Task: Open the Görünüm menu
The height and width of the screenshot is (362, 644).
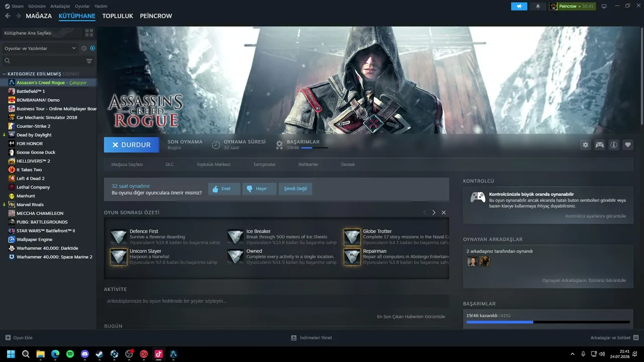Action: [37, 6]
